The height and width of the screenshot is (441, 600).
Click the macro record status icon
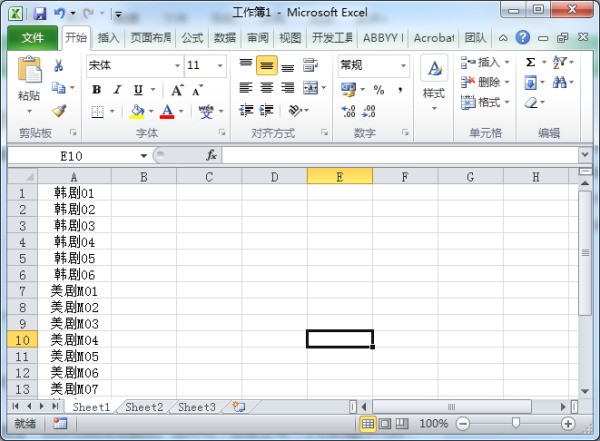[60, 424]
